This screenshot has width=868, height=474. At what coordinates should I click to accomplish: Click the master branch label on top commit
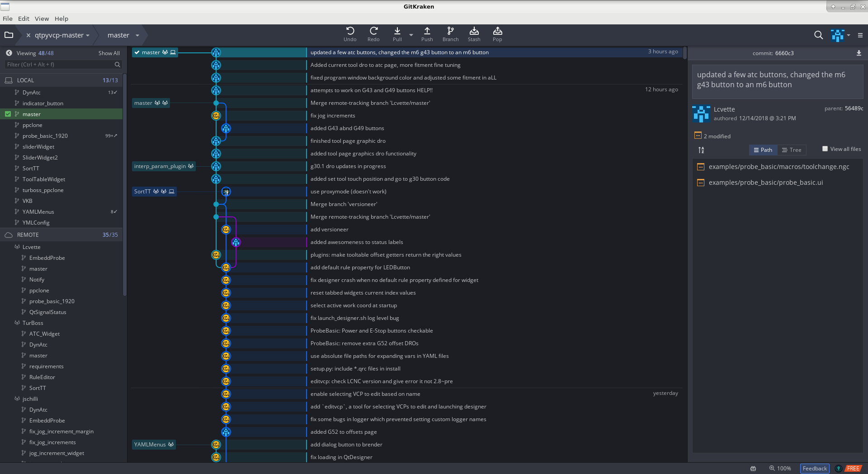point(155,52)
